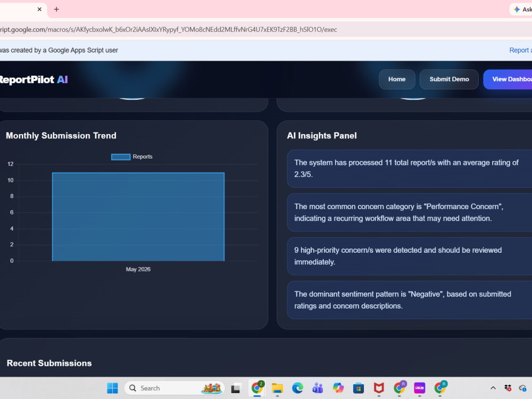
Task: Select the 'May 2026' axis label
Action: pos(138,269)
